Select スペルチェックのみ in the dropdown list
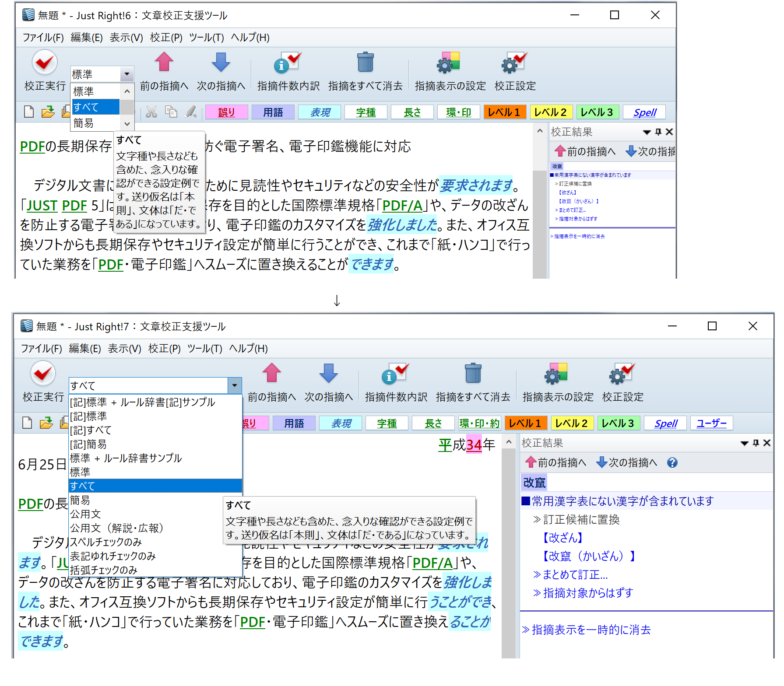 click(155, 542)
